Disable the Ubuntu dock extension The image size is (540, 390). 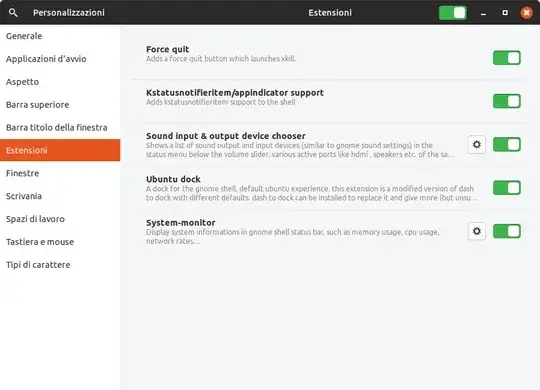pos(507,188)
